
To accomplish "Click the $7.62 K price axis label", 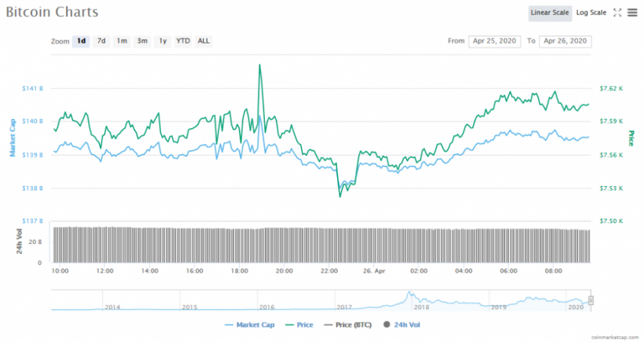I will [611, 88].
